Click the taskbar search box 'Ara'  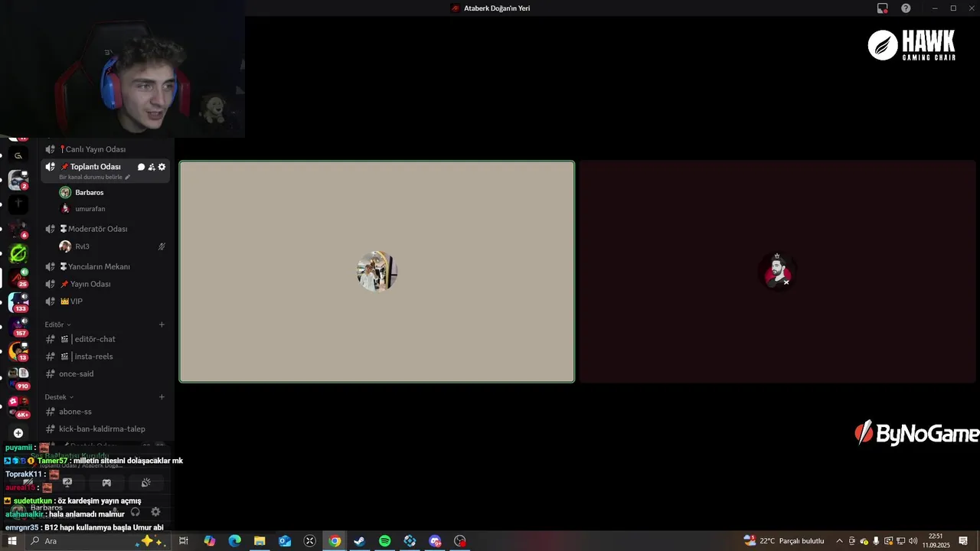tap(96, 541)
